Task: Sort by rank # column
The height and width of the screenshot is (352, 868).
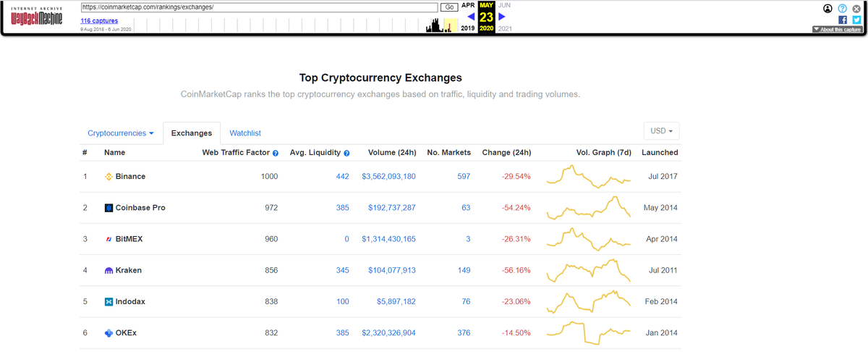Action: point(85,153)
